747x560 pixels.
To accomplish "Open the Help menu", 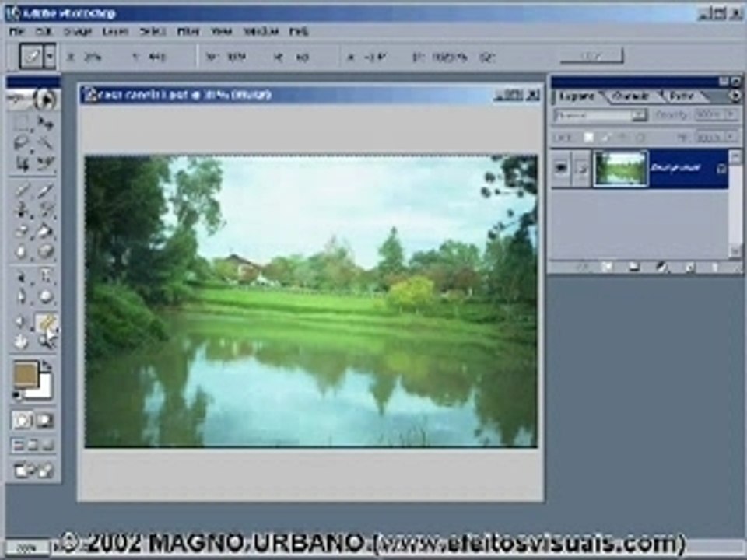I will (x=299, y=31).
